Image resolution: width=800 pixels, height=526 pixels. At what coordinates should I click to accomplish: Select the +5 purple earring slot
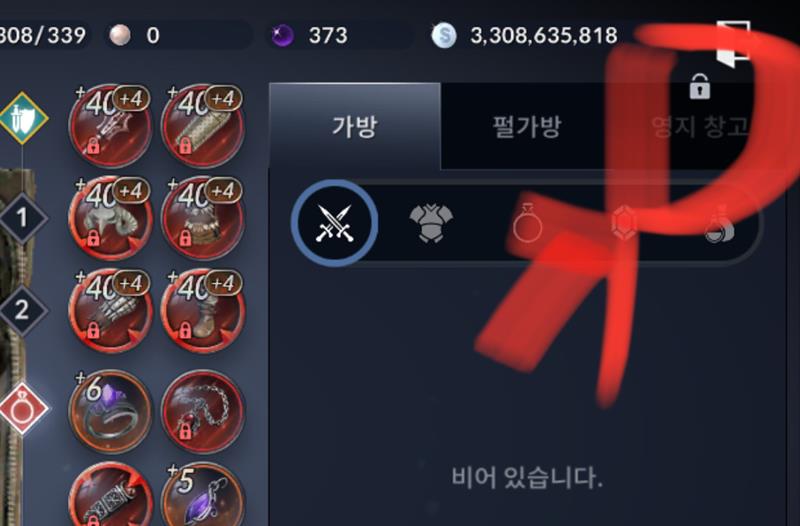point(203,497)
